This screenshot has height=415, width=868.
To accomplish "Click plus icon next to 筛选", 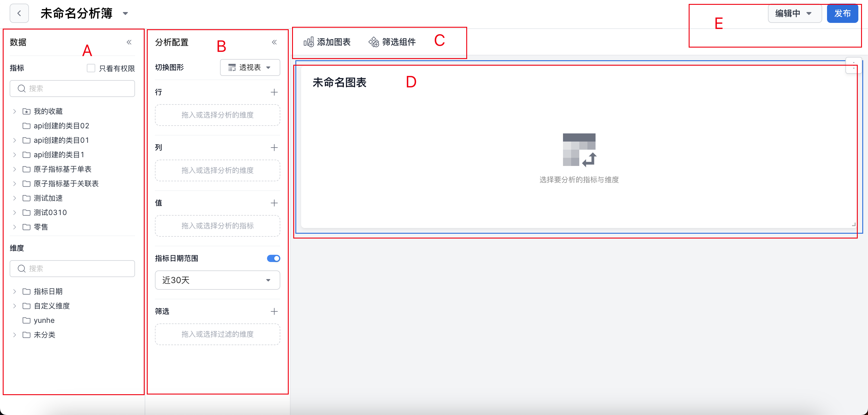I will pos(274,311).
